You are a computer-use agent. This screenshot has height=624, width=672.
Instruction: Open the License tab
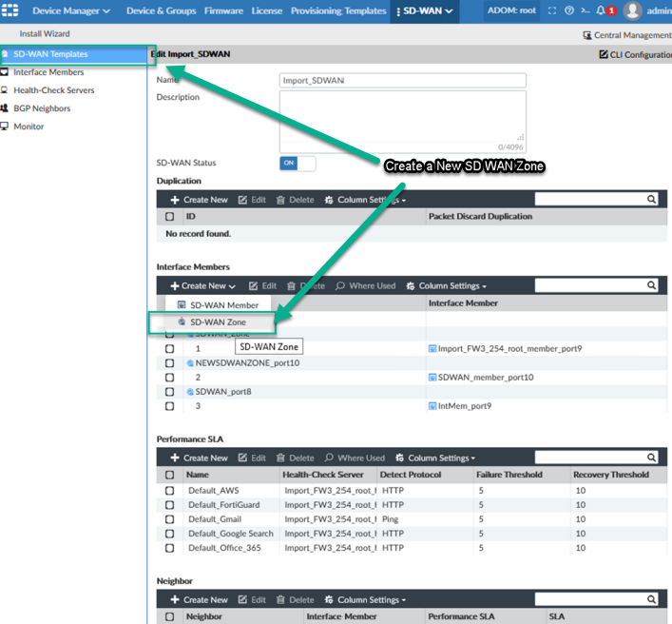[x=266, y=10]
